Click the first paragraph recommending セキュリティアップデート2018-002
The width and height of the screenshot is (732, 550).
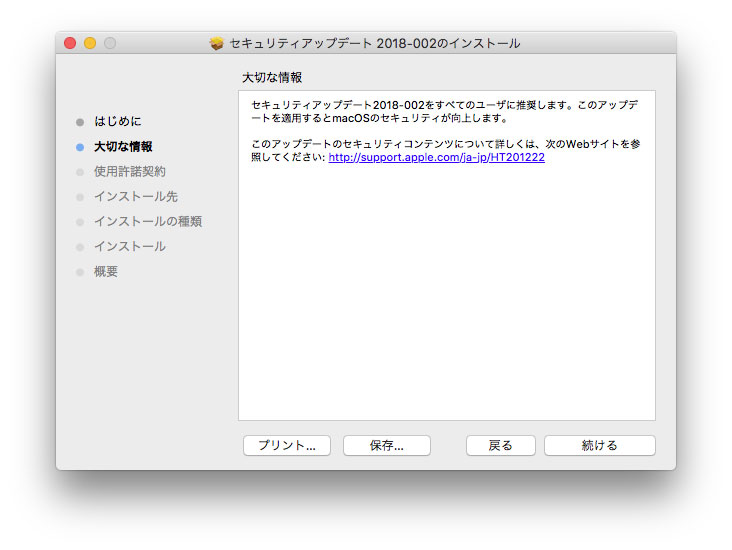tap(445, 112)
